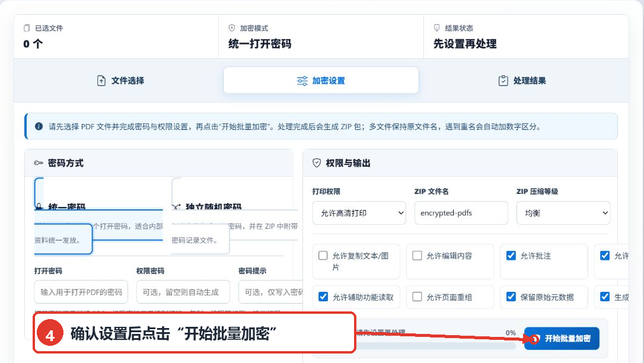Viewport: 644px width, 363px height.
Task: Click the shuffle icon beside 独立随机密码
Action: [x=176, y=206]
